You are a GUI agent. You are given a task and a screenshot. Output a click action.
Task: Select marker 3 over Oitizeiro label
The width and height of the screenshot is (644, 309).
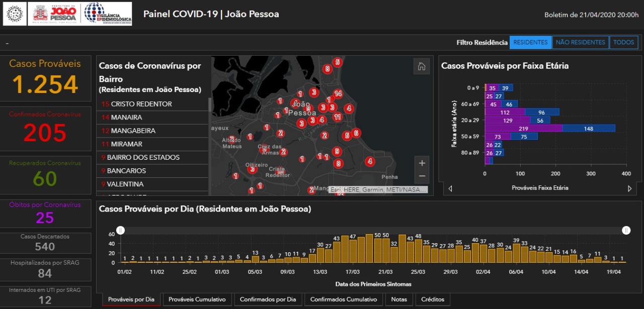pos(252,169)
